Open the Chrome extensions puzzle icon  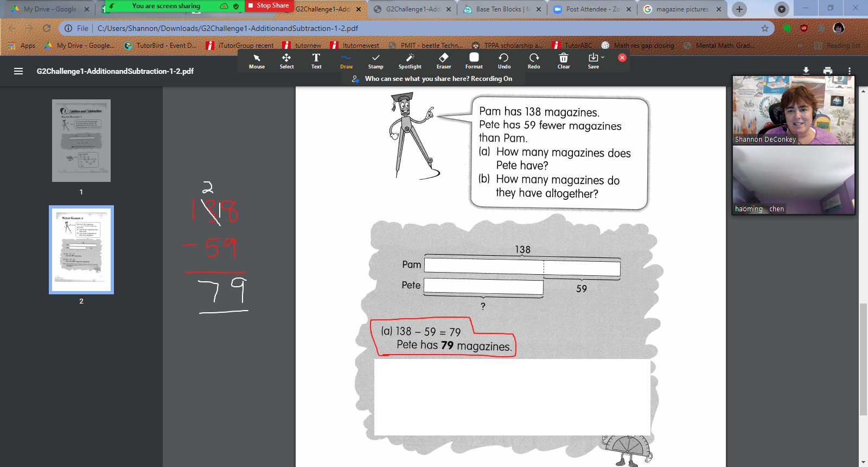tap(821, 28)
